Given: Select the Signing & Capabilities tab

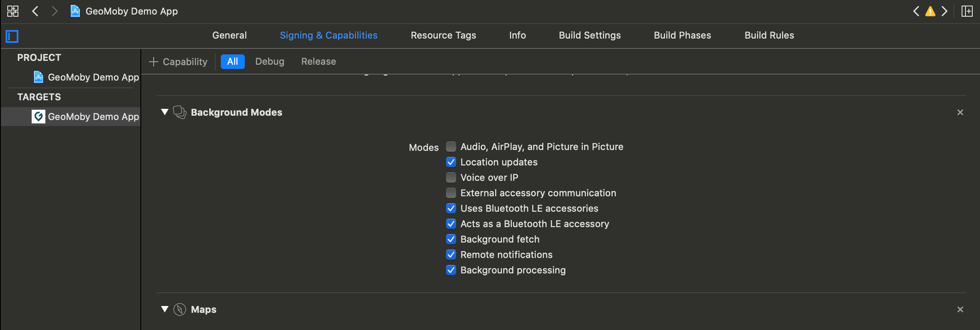Looking at the screenshot, I should pos(329,36).
